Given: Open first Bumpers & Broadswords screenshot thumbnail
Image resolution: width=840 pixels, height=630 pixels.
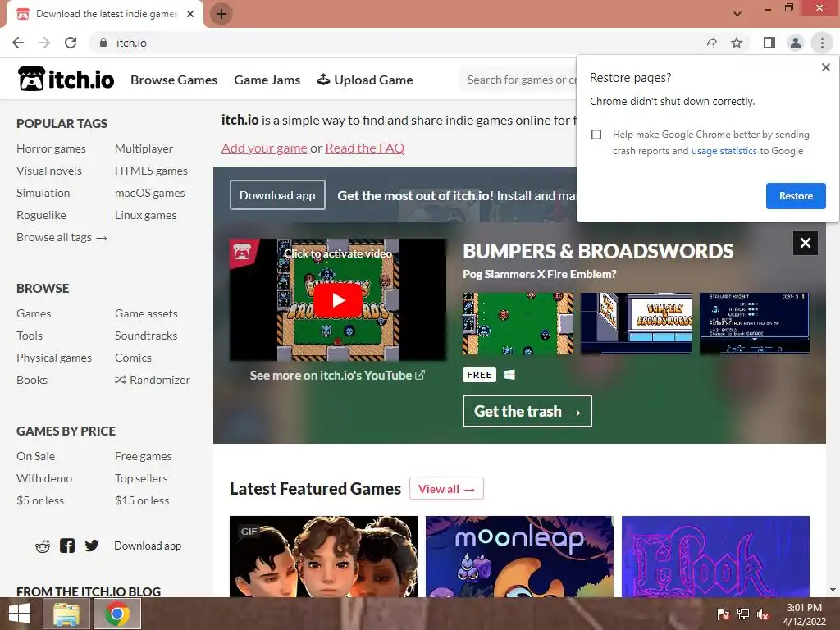Looking at the screenshot, I should point(518,323).
